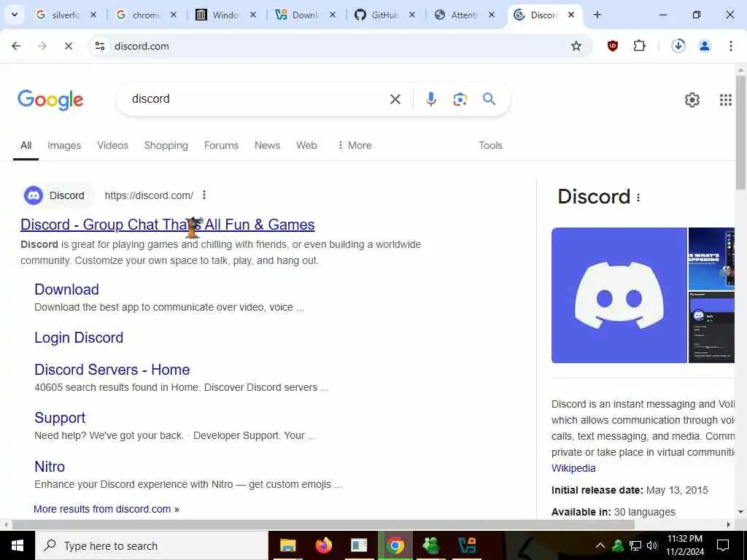Switch to Forums results
The image size is (747, 560).
222,145
